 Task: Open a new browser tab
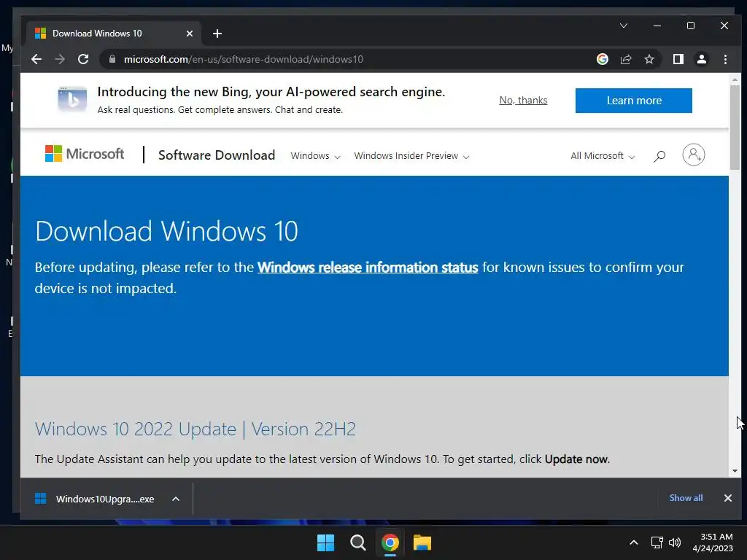217,34
